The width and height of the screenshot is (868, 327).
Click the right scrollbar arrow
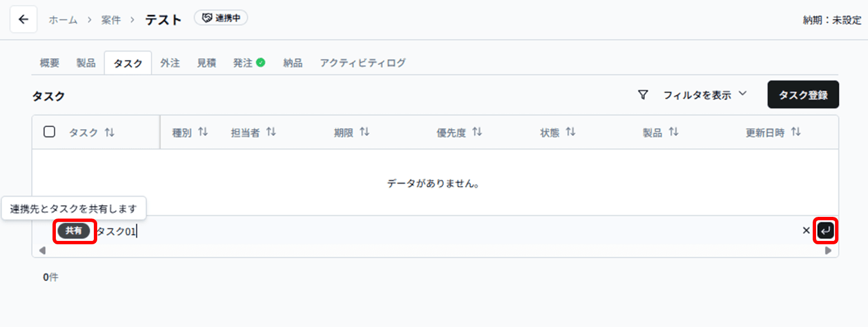click(828, 250)
